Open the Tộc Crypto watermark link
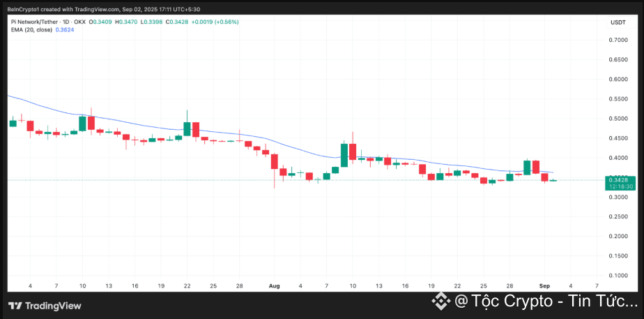 (546, 302)
